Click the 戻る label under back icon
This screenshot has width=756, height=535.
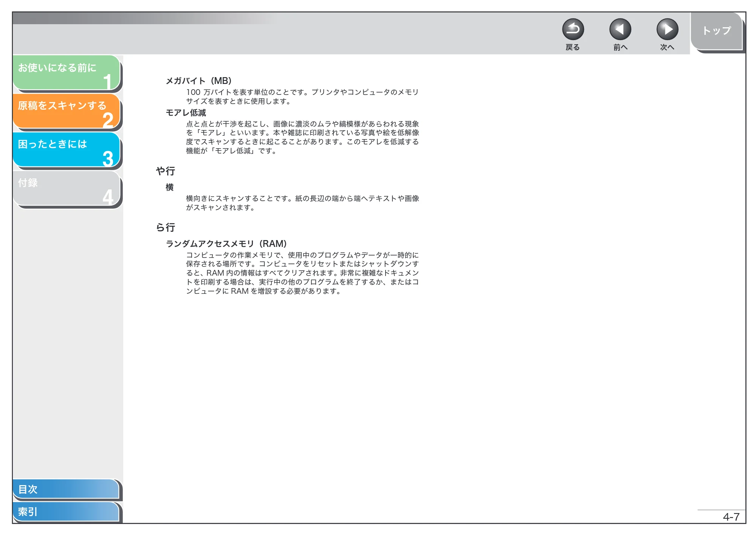(x=573, y=47)
